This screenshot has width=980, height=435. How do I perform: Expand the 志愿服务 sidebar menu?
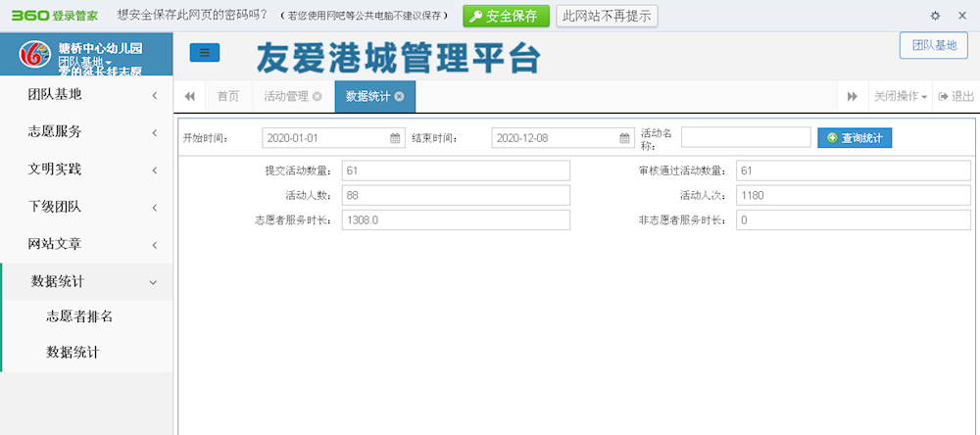click(x=86, y=132)
